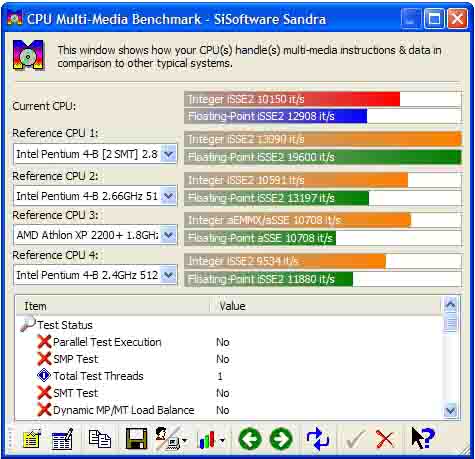Image resolution: width=475 pixels, height=459 pixels.
Task: Save results using the floppy disk icon
Action: coord(136,438)
